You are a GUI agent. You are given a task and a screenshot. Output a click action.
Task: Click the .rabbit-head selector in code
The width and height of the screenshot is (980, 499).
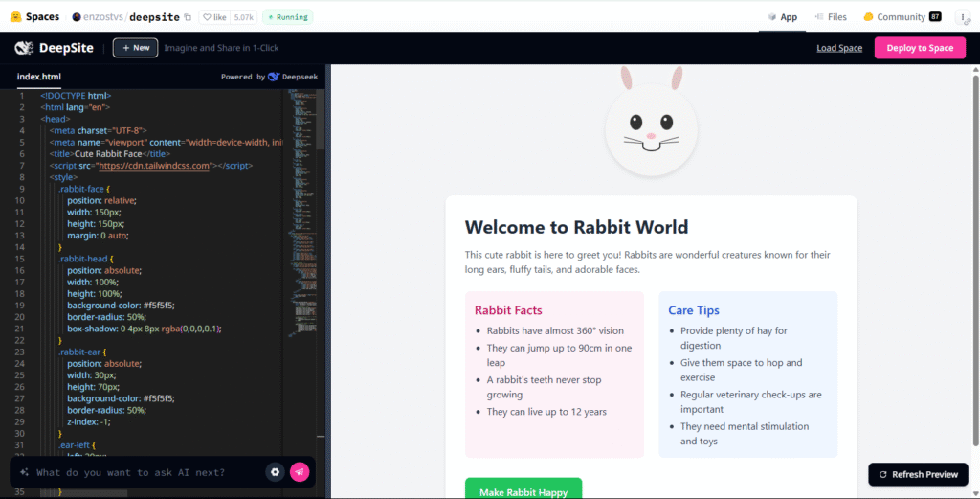coord(84,259)
